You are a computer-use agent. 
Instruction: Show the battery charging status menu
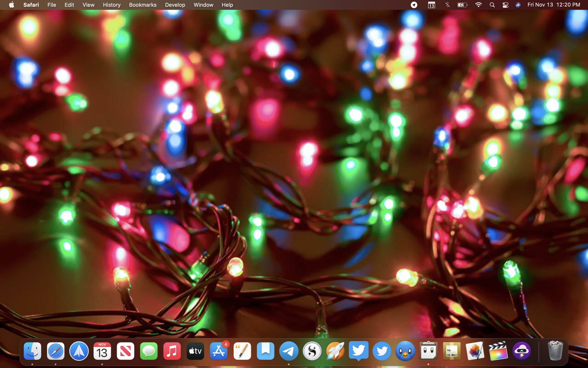[462, 5]
